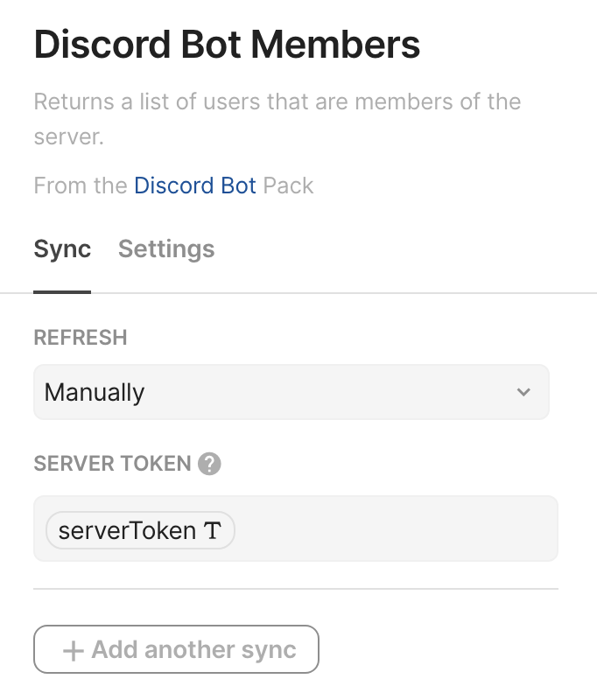Click the "From the" text
Screen dimensions: 597x700
click(81, 185)
